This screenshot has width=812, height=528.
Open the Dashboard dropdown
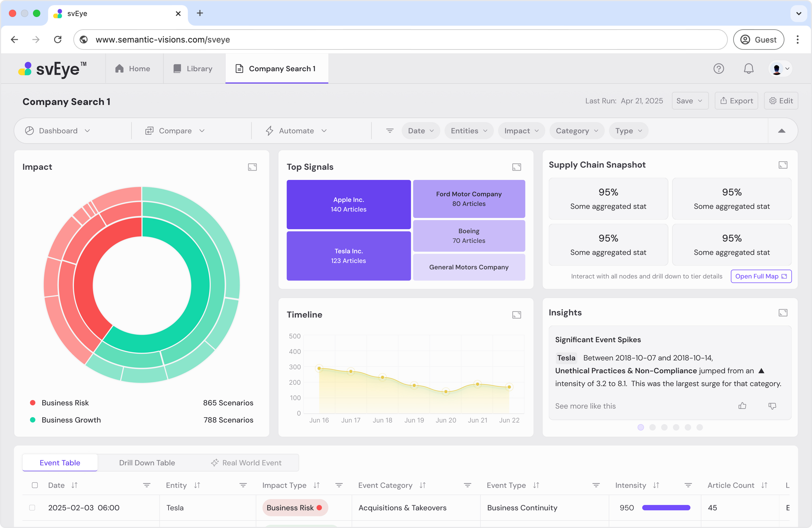coord(58,131)
